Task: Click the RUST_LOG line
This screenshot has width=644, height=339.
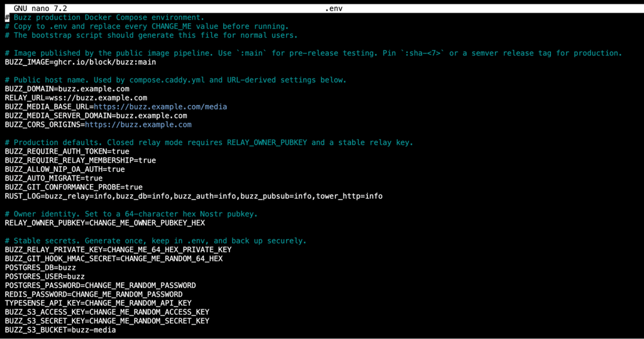Action: pyautogui.click(x=194, y=196)
